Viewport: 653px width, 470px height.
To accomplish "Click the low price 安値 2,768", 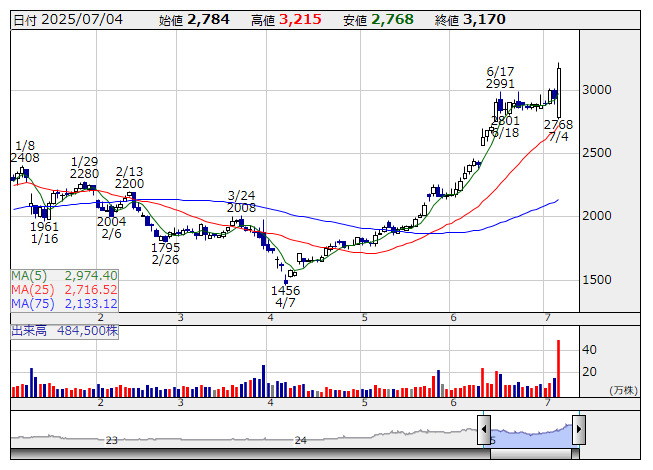I will 378,20.
